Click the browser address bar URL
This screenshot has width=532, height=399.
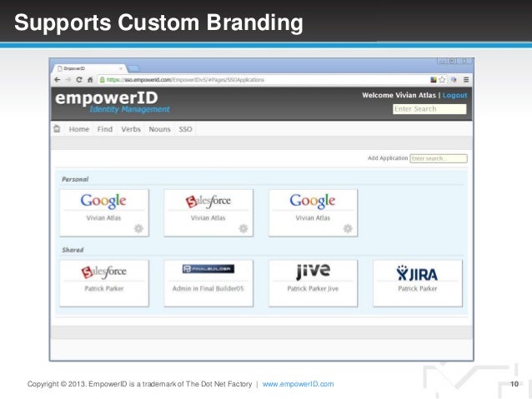coord(185,80)
